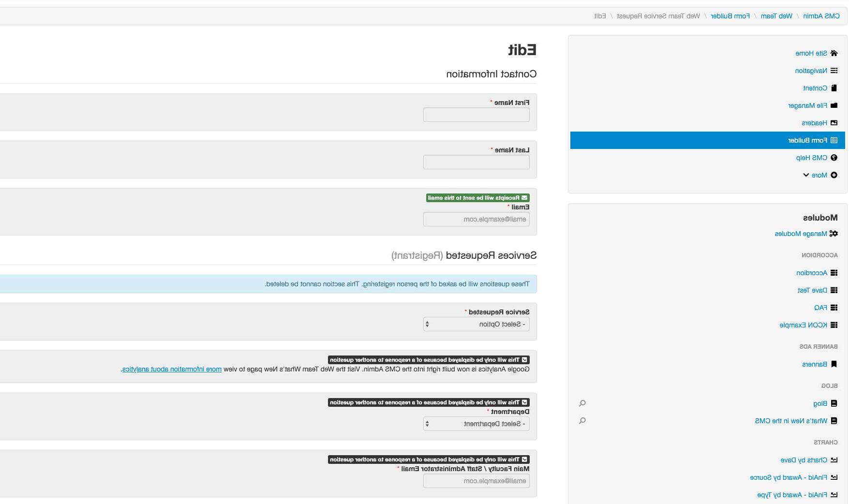Open the Select Department dropdown
Viewport: 849px width, 504px height.
[477, 424]
